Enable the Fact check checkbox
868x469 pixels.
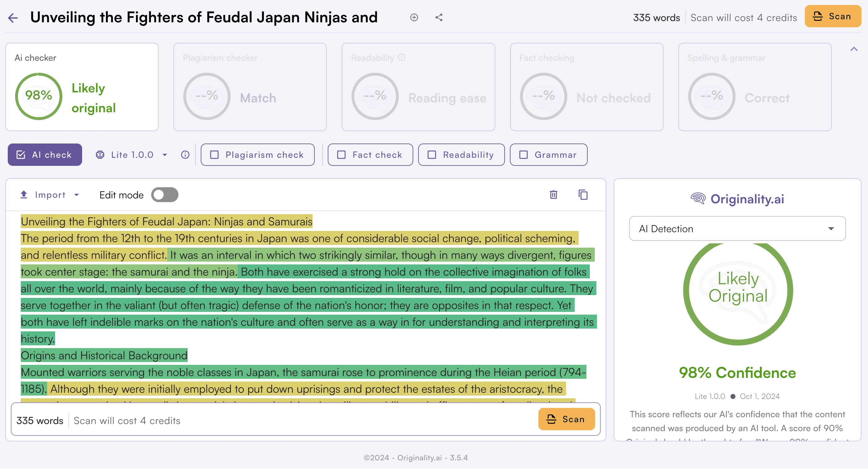pos(341,155)
